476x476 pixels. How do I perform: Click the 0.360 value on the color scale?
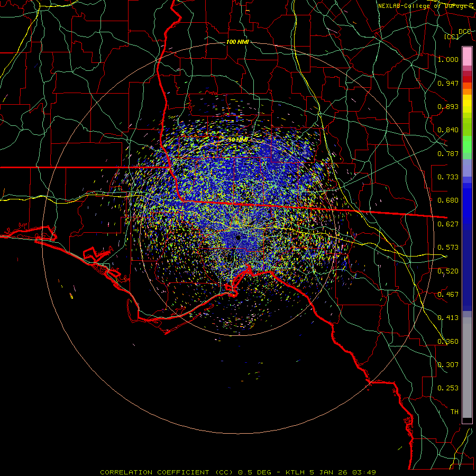tap(448, 342)
